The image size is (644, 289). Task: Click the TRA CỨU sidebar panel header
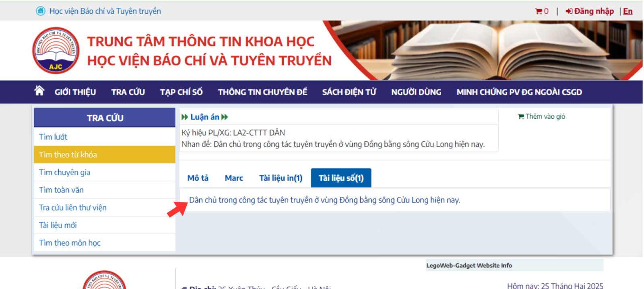[105, 118]
